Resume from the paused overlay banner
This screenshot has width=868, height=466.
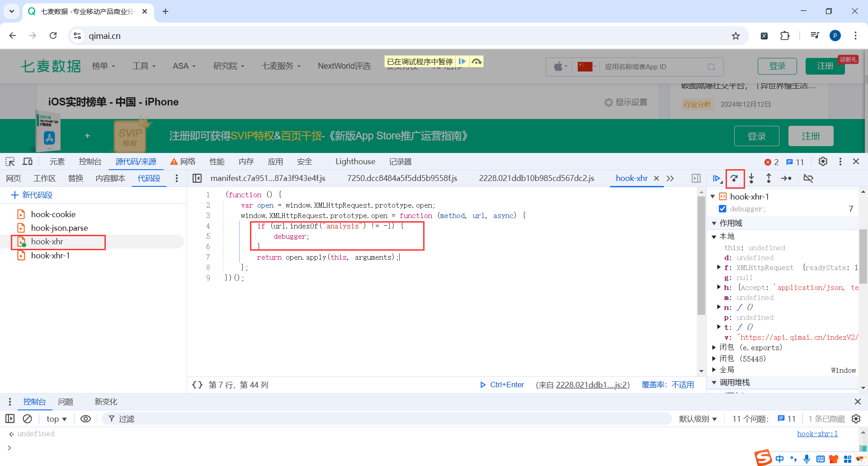[462, 62]
